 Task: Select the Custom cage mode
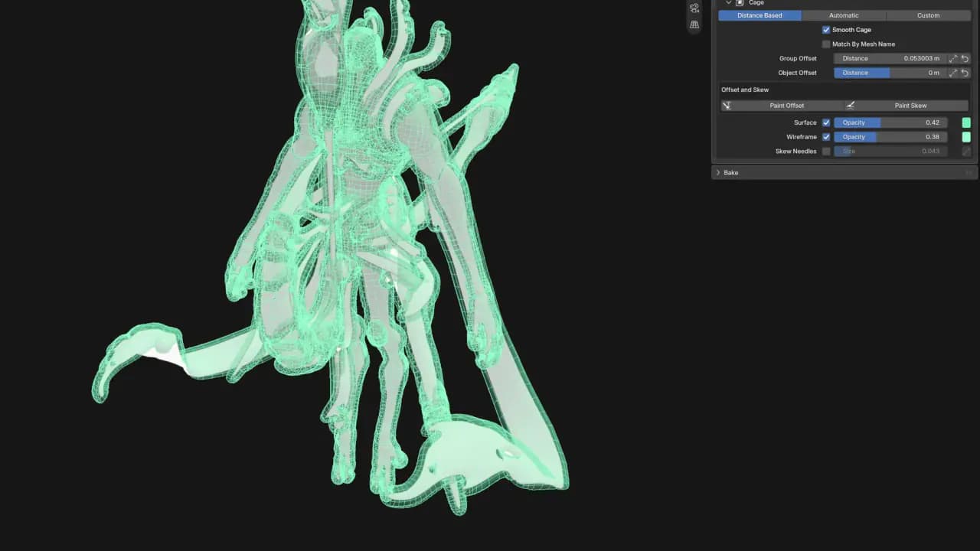click(x=928, y=15)
